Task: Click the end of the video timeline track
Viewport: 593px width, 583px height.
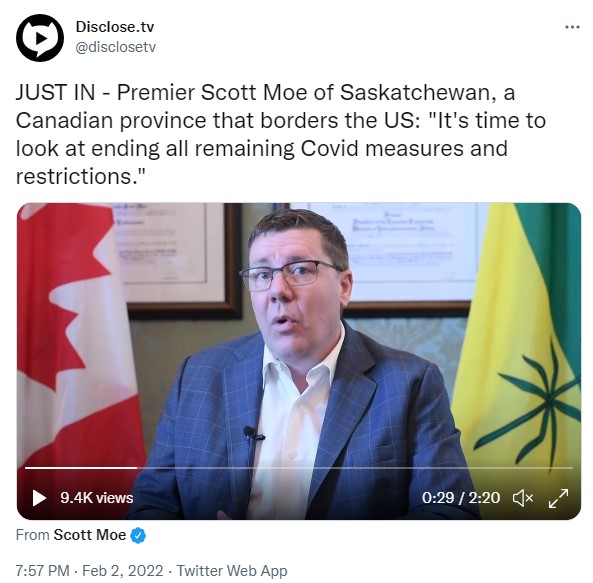Action: (x=571, y=468)
